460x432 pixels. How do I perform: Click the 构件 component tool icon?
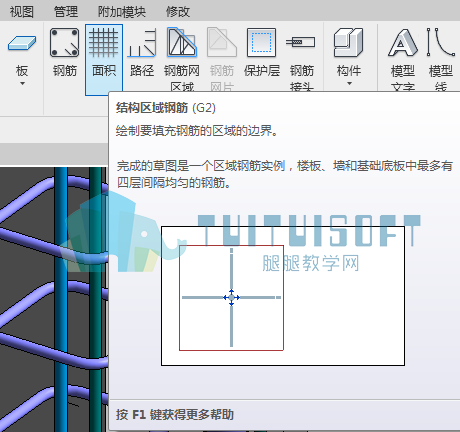click(x=348, y=43)
